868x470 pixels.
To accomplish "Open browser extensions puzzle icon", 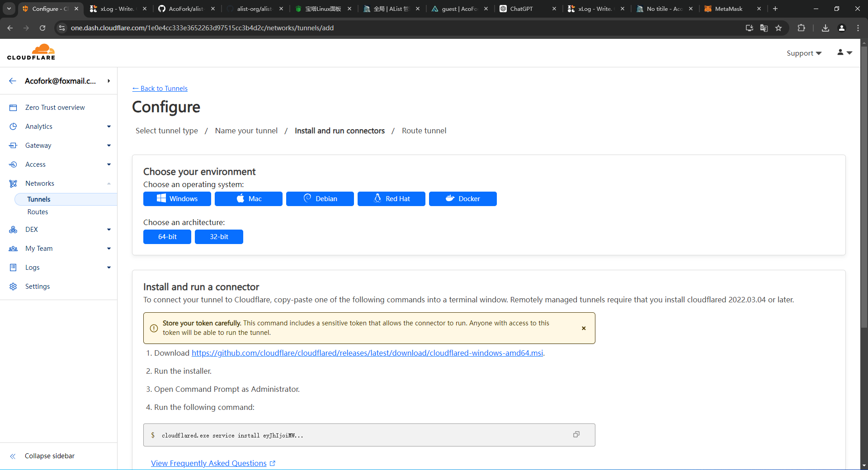I will [801, 28].
